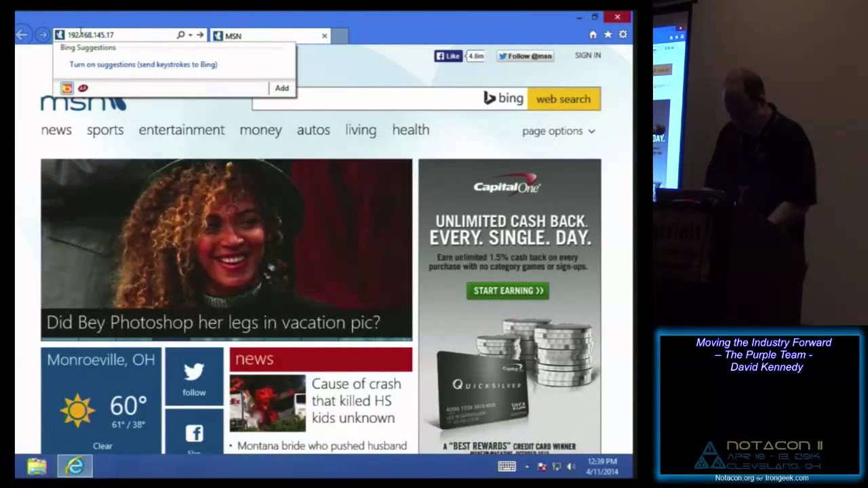The image size is (868, 488).
Task: Click headline 'Did Bey Photoshop her legs in vacation pic?'
Action: pyautogui.click(x=214, y=323)
